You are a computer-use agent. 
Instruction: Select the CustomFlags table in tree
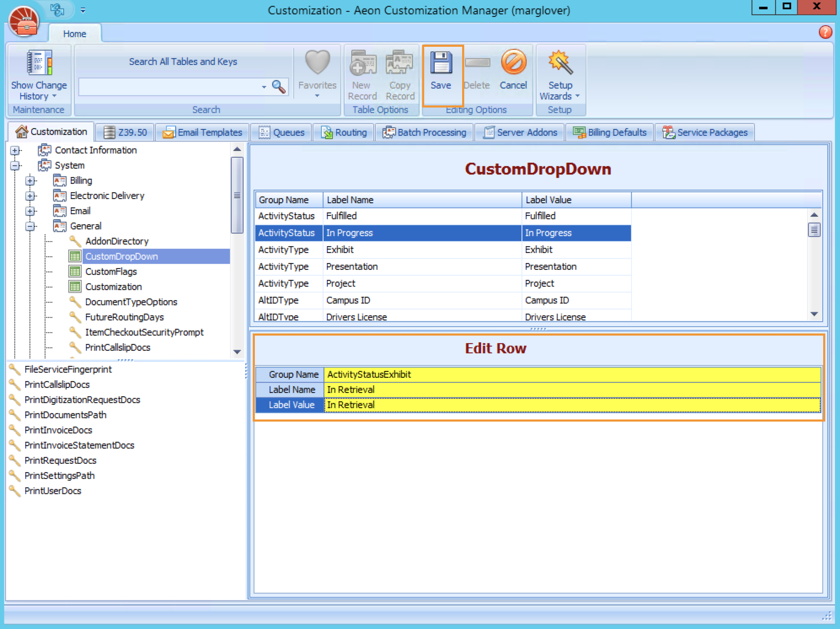(111, 271)
